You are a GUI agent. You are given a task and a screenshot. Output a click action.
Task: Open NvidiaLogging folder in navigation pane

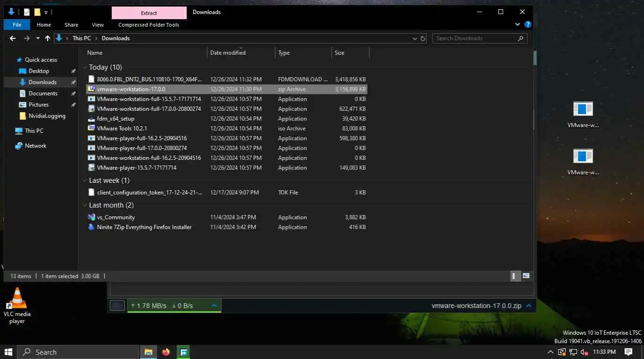point(47,116)
